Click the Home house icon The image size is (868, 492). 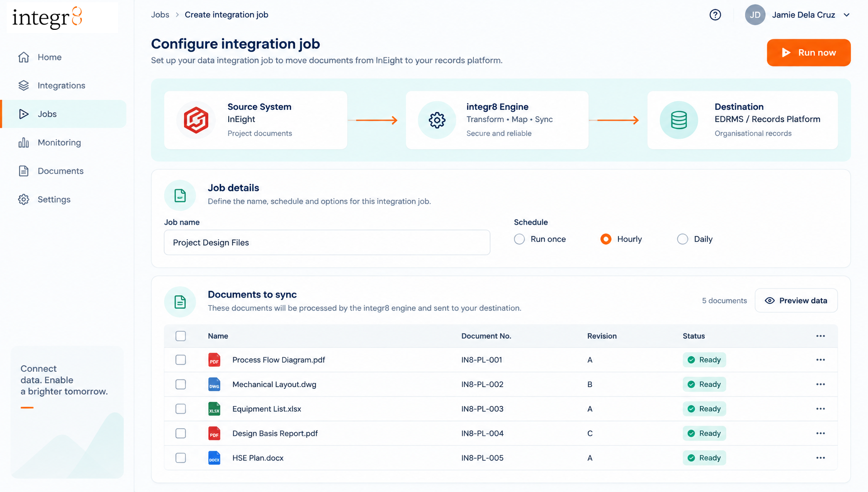(x=24, y=57)
